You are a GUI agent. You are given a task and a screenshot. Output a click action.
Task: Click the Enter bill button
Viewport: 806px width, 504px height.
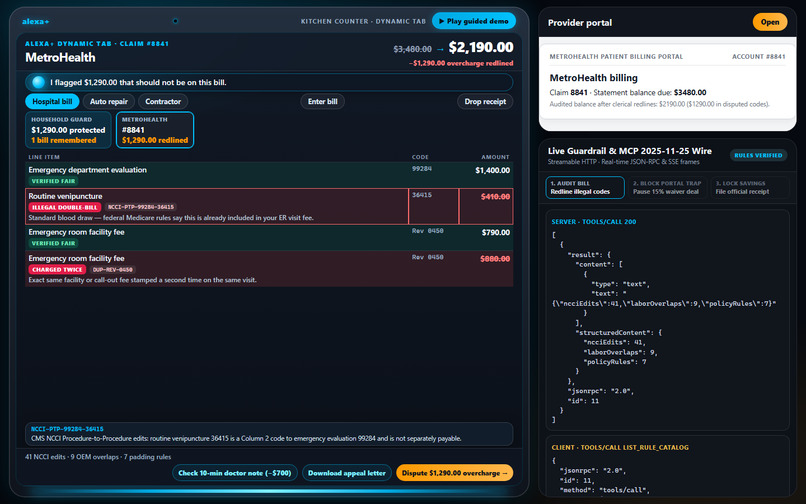(x=322, y=101)
